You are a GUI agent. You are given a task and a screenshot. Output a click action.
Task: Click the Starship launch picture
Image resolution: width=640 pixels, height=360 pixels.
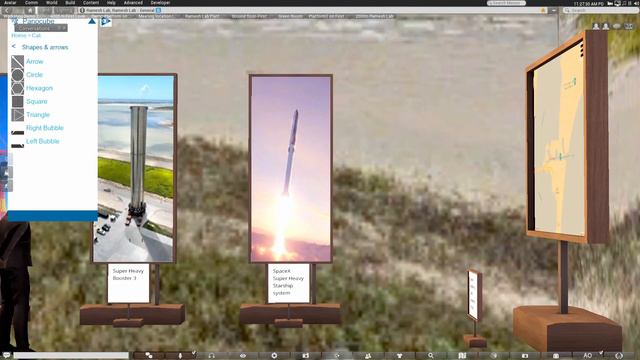tap(291, 168)
